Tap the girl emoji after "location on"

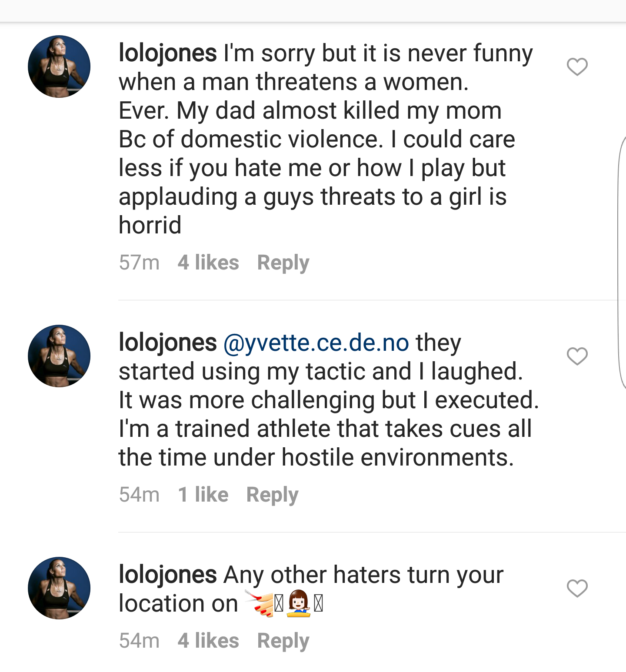pyautogui.click(x=299, y=603)
